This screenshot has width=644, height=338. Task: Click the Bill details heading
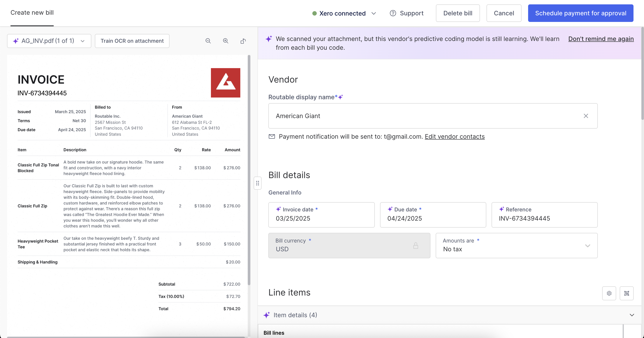289,175
